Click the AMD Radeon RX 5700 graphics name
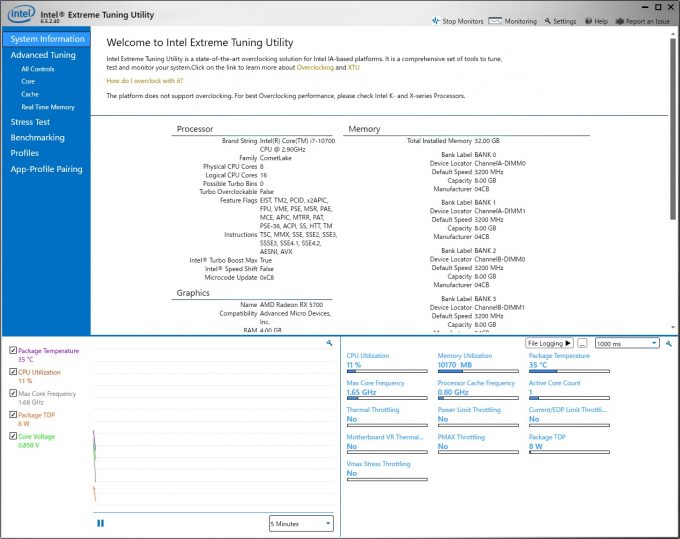 291,305
